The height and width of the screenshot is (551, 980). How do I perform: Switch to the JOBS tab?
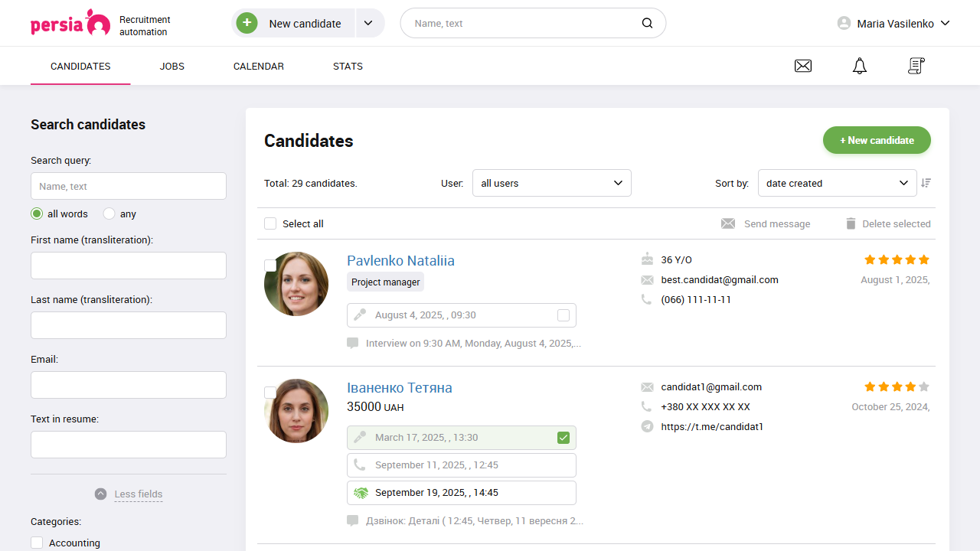pos(171,66)
